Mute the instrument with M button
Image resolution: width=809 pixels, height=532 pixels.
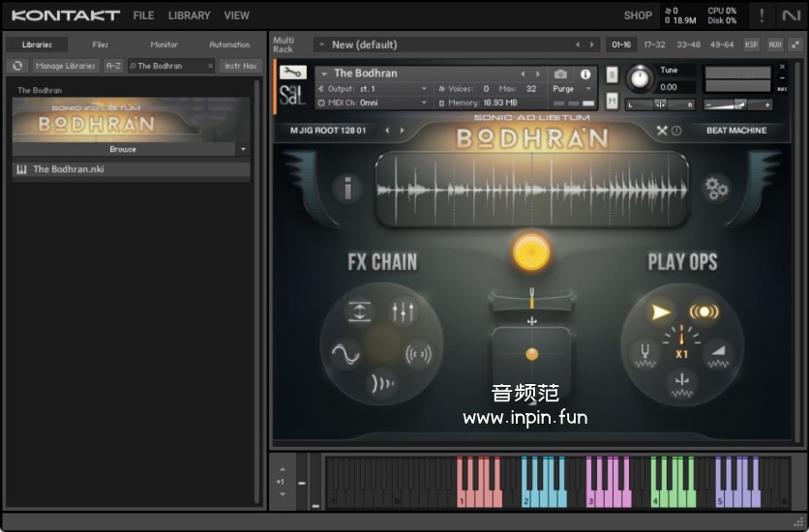click(612, 101)
